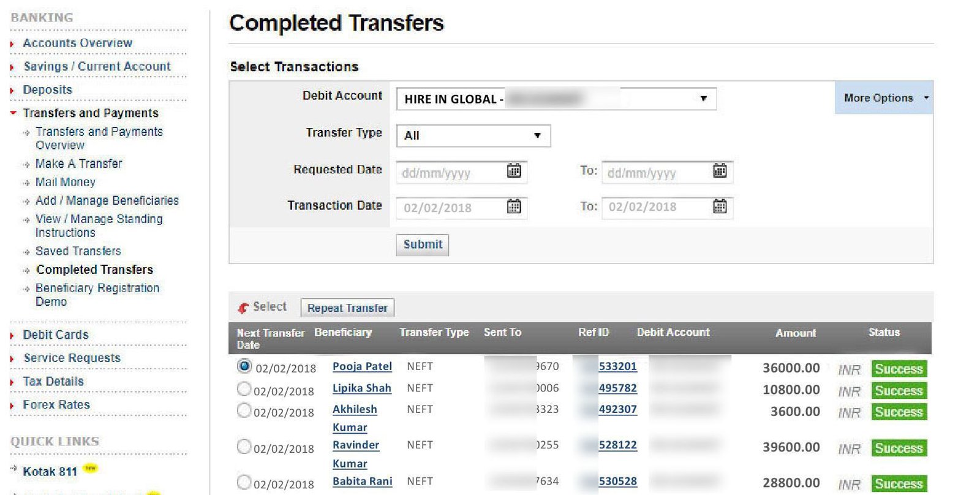Open Requested Date To-calendar picker

(x=720, y=171)
